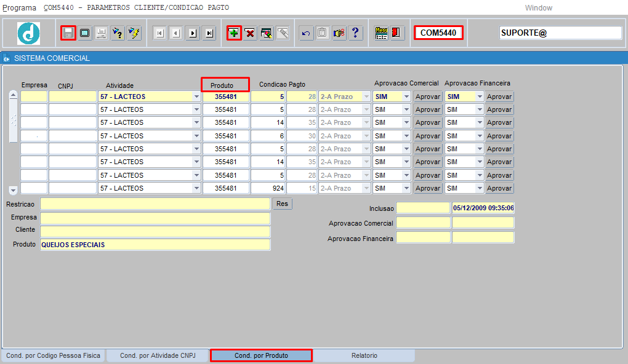Viewport: 628px width, 364px height.
Task: Click the clipboard paste icon
Action: (x=322, y=33)
